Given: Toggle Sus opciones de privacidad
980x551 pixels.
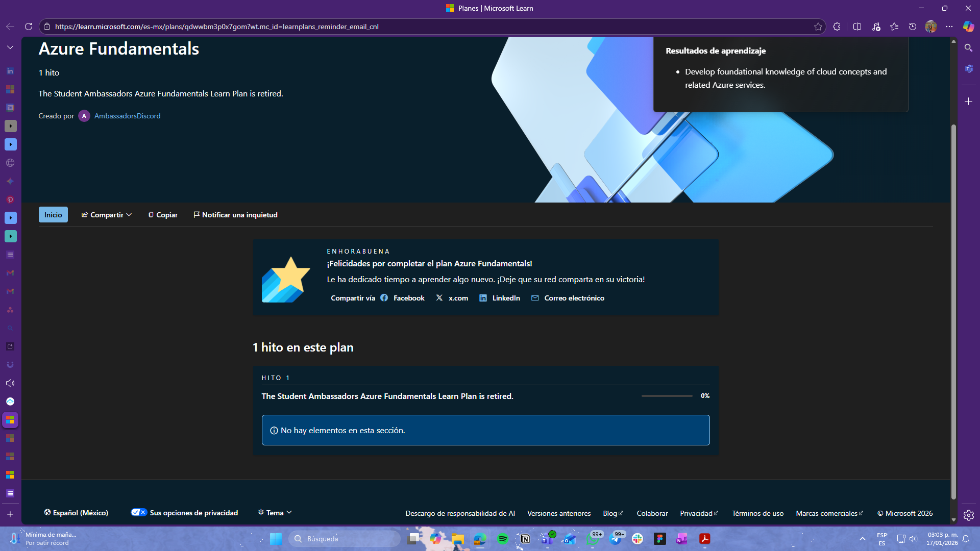Looking at the screenshot, I should point(184,513).
